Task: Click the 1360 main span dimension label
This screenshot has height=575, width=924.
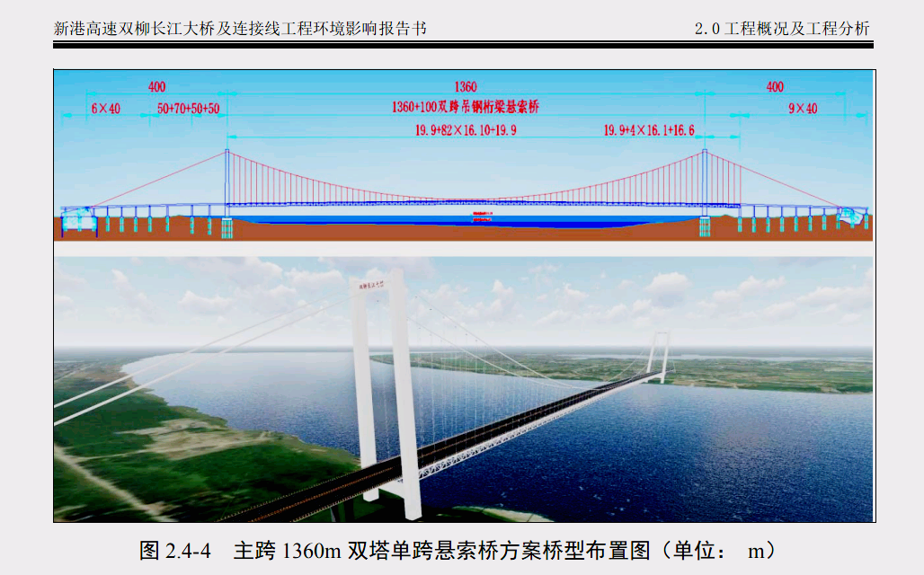Action: tap(466, 86)
